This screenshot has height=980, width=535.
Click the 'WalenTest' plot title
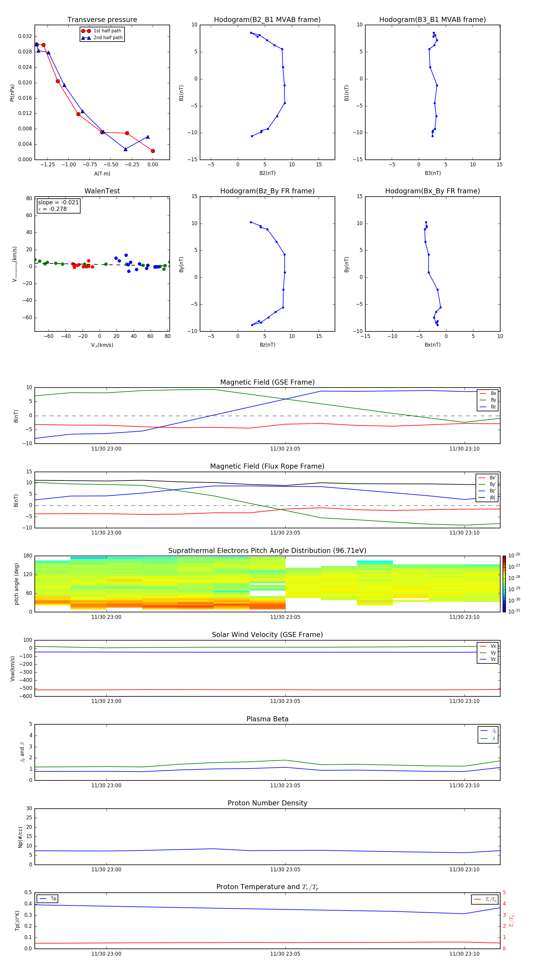[x=102, y=191]
